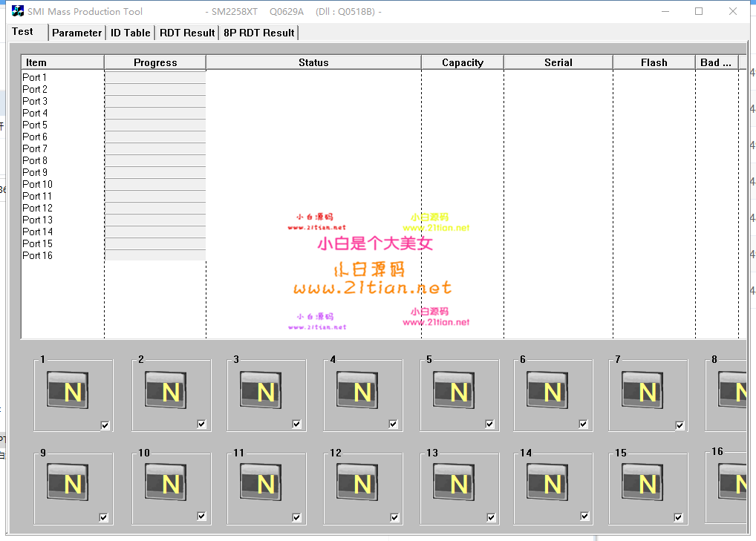
Task: Click the Port 4 progress bar
Action: pyautogui.click(x=155, y=114)
